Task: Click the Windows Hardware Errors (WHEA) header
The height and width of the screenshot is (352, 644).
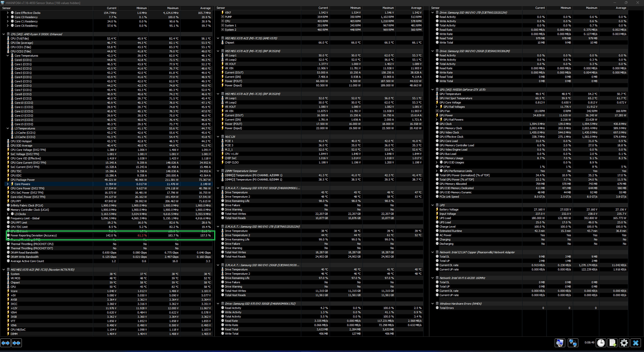Action: click(x=460, y=304)
